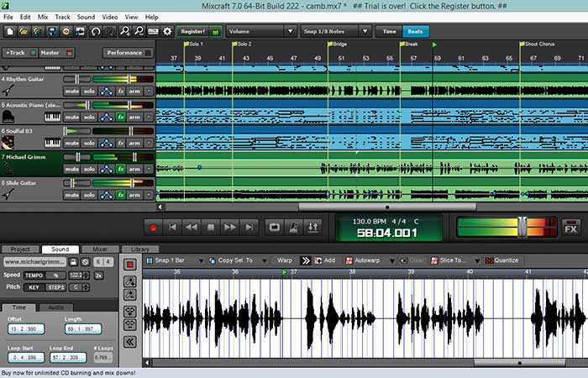Toggle the Master track button

click(x=56, y=53)
